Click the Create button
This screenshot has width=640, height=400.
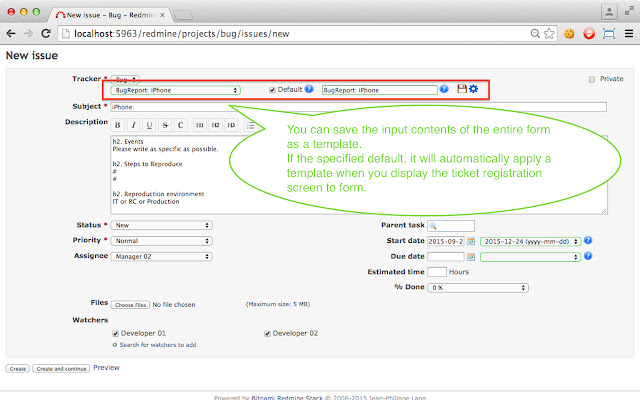tap(18, 369)
